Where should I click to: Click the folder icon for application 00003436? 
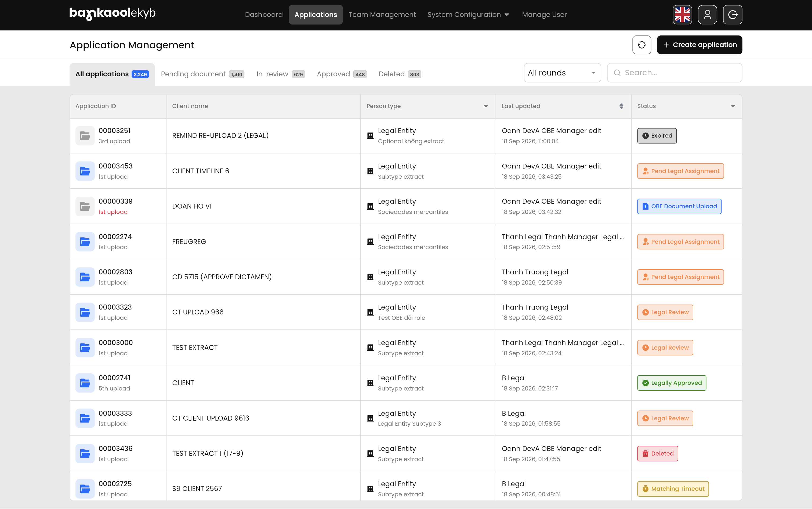[x=85, y=453]
